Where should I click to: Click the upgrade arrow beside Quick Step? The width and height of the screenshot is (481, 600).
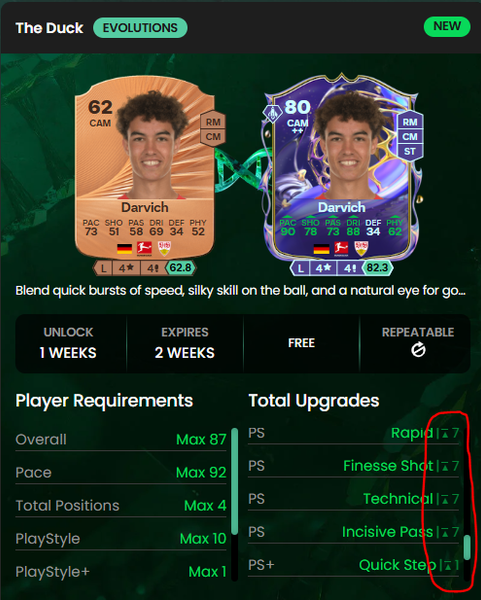448,566
